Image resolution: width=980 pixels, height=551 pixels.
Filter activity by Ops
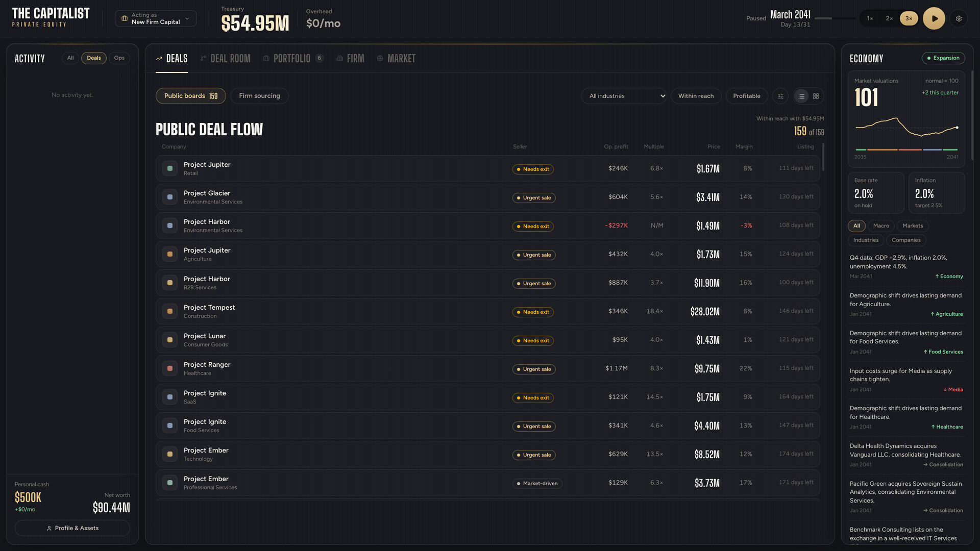pyautogui.click(x=119, y=58)
